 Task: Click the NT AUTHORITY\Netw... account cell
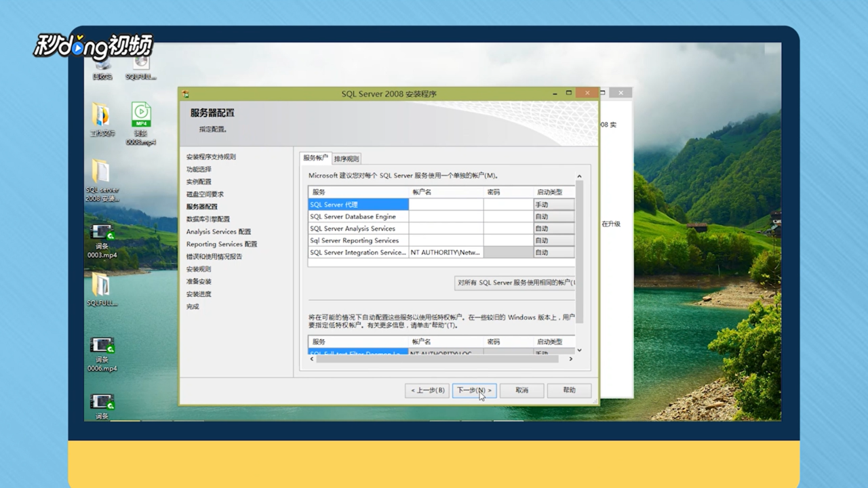click(x=446, y=252)
